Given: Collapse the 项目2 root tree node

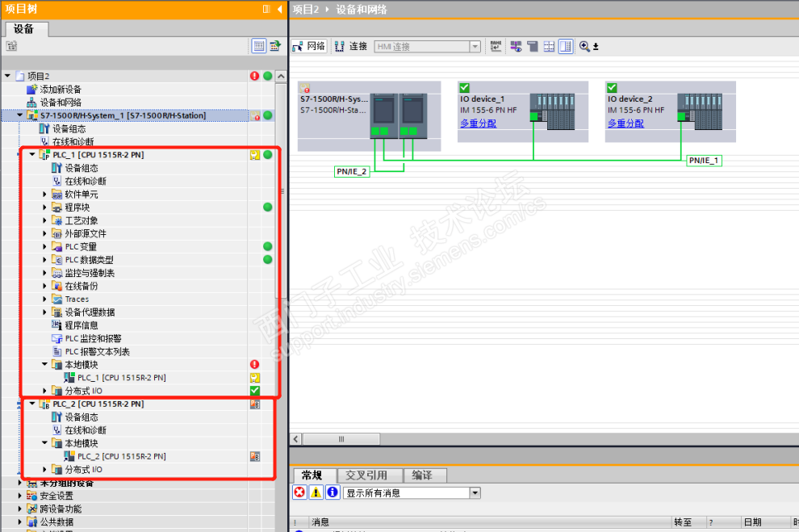Looking at the screenshot, I should 7,76.
